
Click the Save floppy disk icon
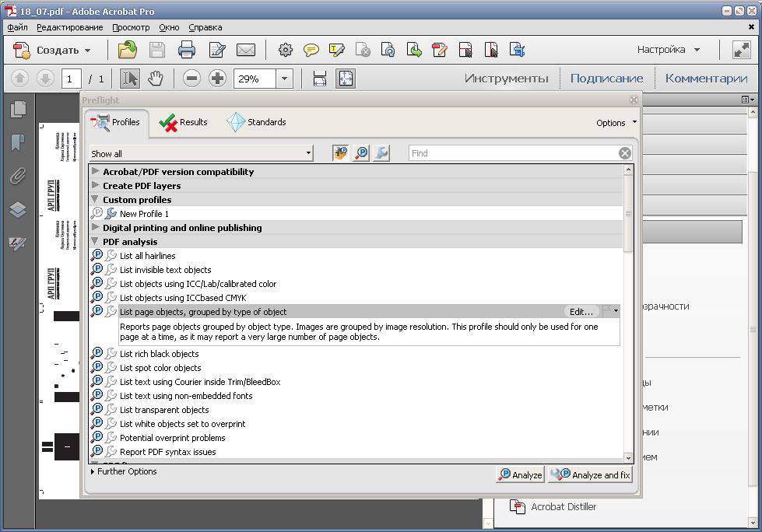coord(157,50)
